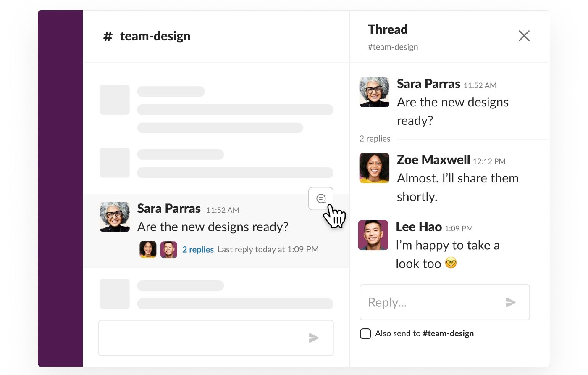The image size is (588, 375).
Task: Click into the Reply... field
Action: (444, 302)
